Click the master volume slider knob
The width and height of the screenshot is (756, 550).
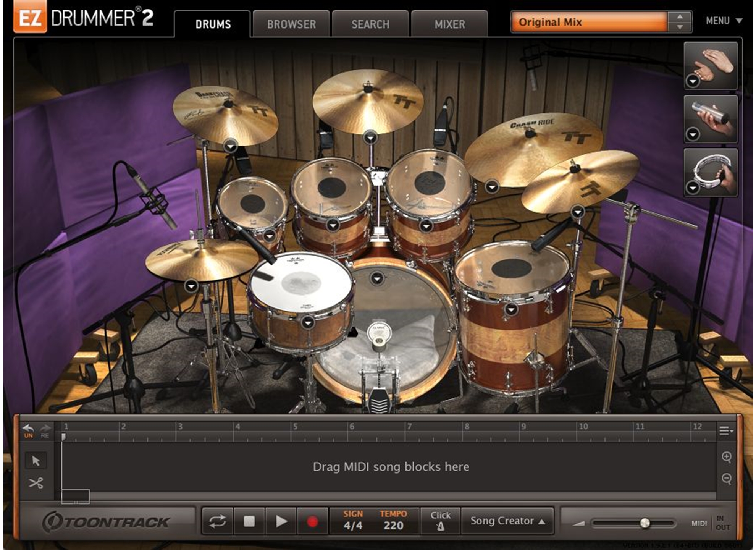(645, 523)
